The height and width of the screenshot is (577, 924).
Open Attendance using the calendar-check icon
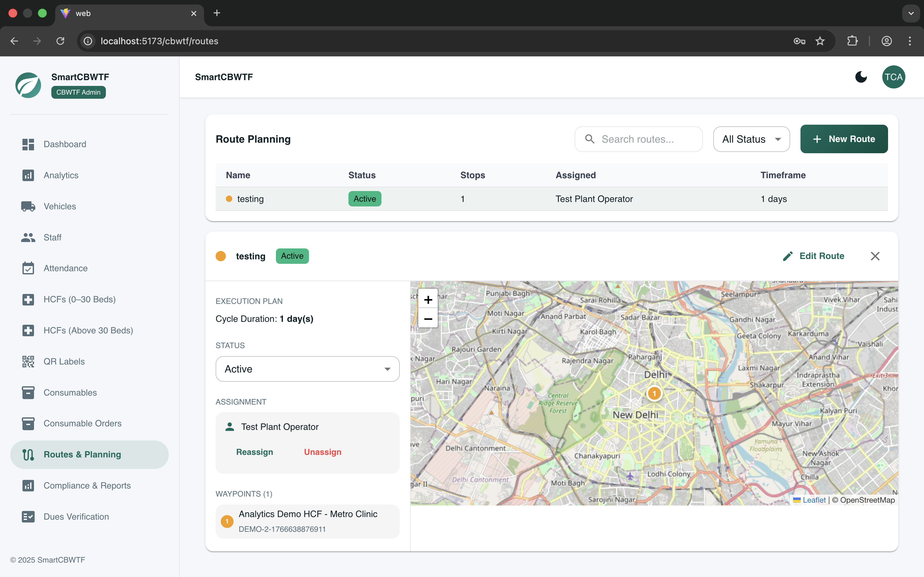28,268
